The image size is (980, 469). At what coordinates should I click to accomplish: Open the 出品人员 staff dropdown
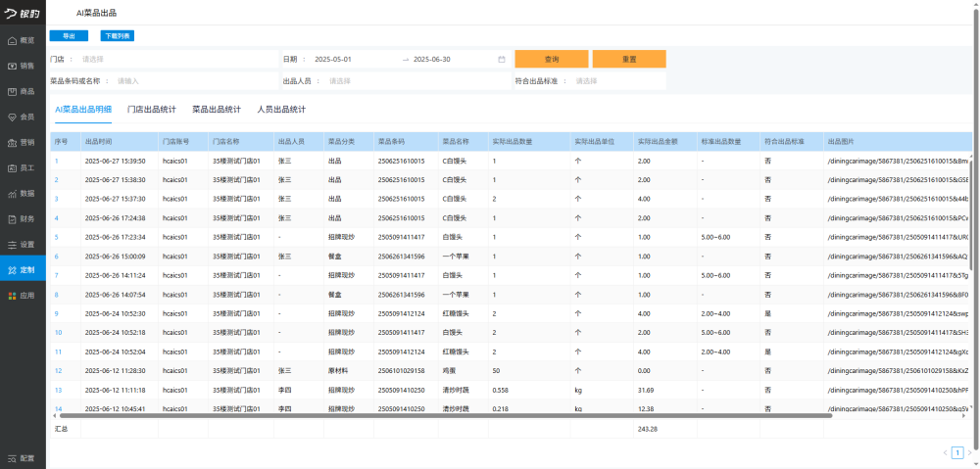[417, 81]
